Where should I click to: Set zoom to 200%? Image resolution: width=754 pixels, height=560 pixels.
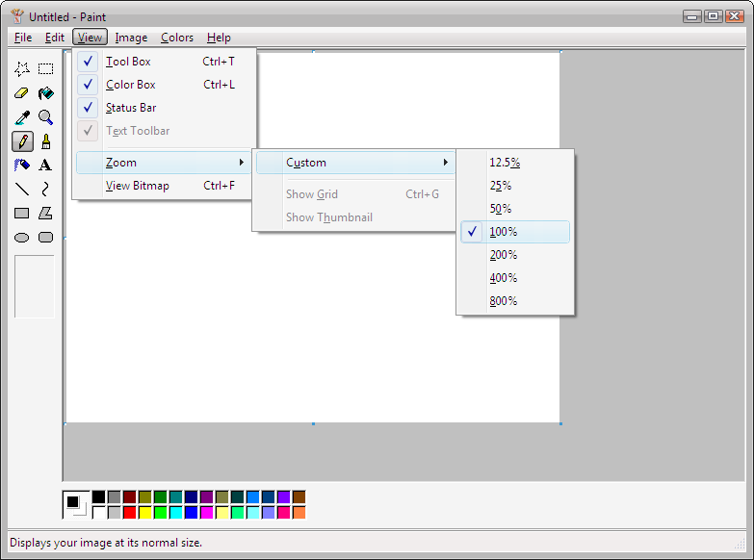515,255
